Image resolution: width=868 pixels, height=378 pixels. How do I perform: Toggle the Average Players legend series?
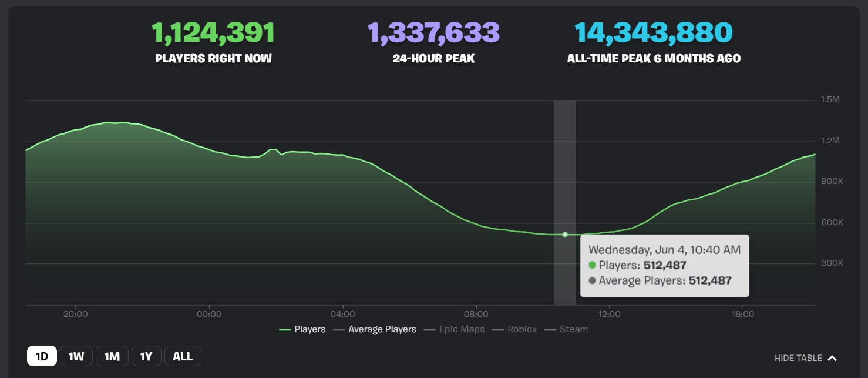[x=375, y=329]
